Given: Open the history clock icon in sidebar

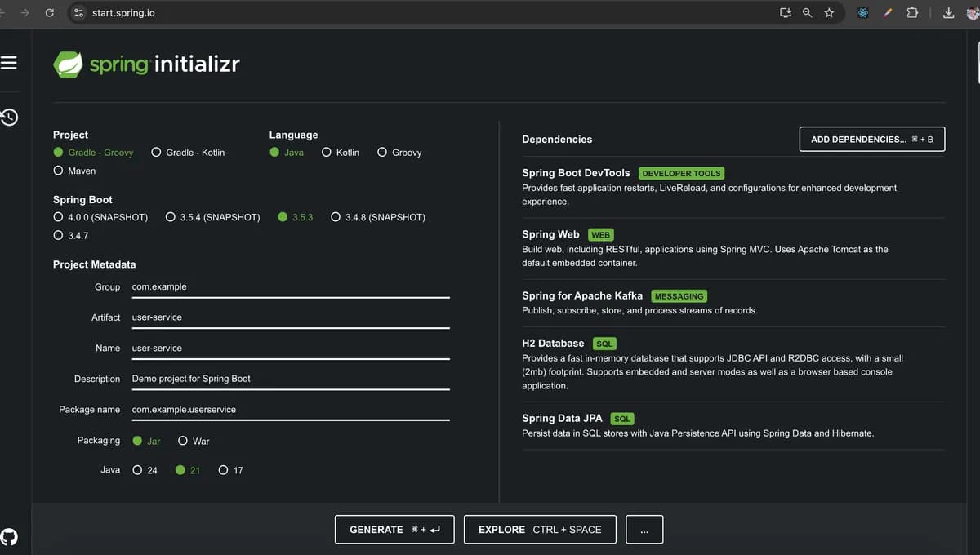Looking at the screenshot, I should pyautogui.click(x=9, y=117).
